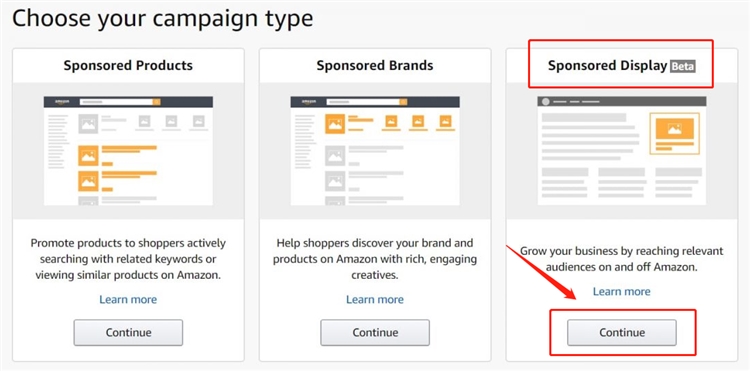
Task: Open Learn more for Sponsored Brands
Action: [375, 300]
